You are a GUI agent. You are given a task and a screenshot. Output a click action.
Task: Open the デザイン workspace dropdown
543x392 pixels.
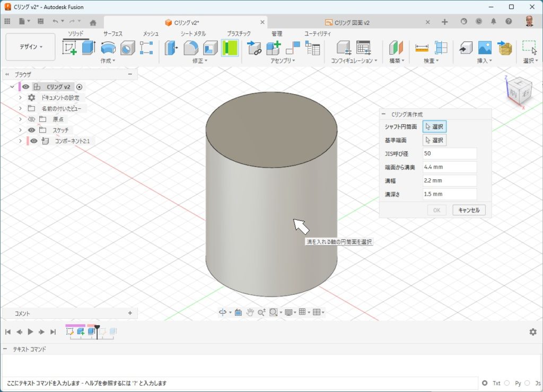click(x=31, y=47)
